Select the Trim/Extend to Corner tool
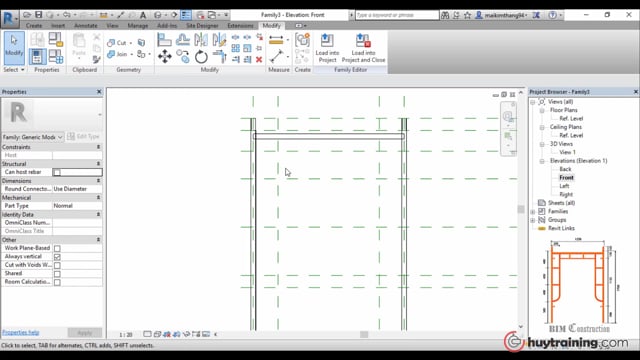 [x=219, y=56]
